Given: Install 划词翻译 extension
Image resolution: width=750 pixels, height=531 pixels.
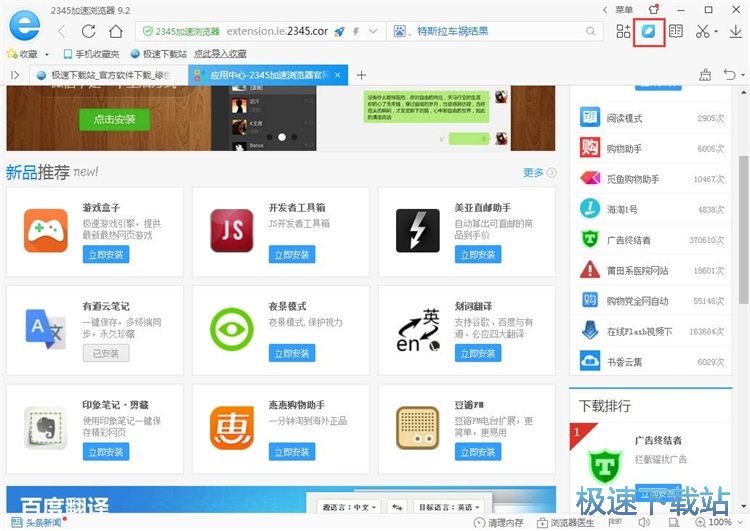Looking at the screenshot, I should 478,354.
